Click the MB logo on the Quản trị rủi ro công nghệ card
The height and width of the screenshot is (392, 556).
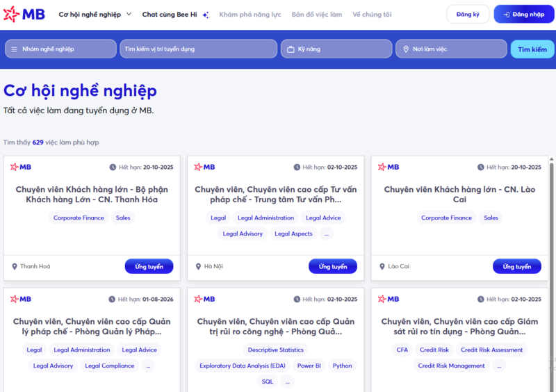coord(204,300)
